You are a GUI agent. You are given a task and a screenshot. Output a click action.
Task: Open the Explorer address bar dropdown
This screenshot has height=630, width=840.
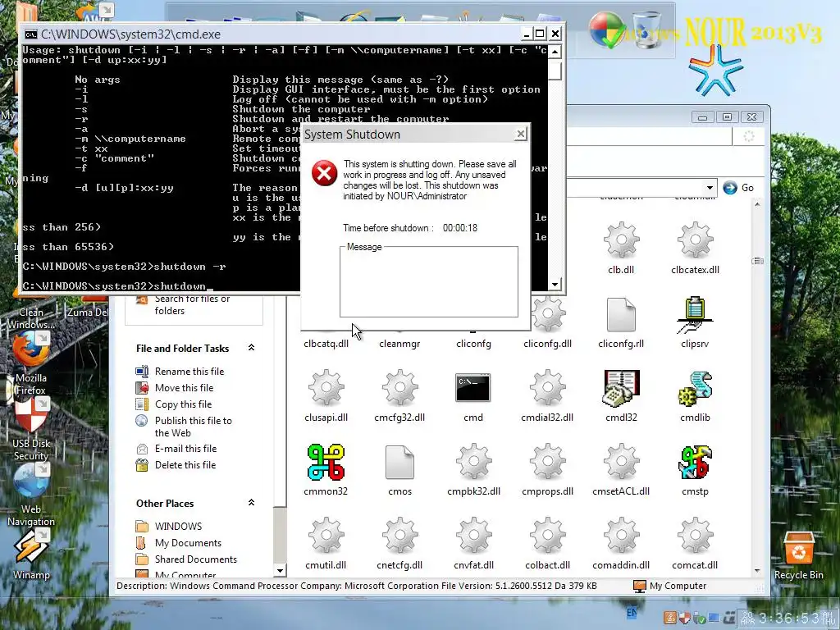(710, 188)
